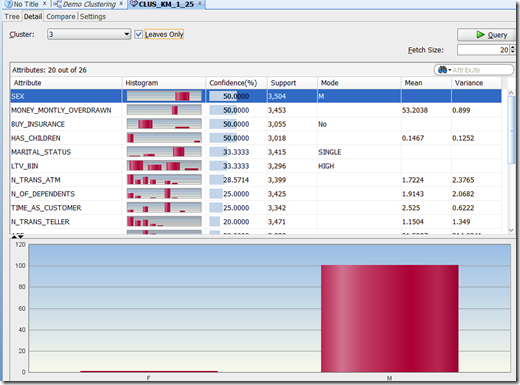Image resolution: width=520 pixels, height=385 pixels.
Task: Click the model icon on CLUS_KM_1_25 tab
Action: (134, 4)
